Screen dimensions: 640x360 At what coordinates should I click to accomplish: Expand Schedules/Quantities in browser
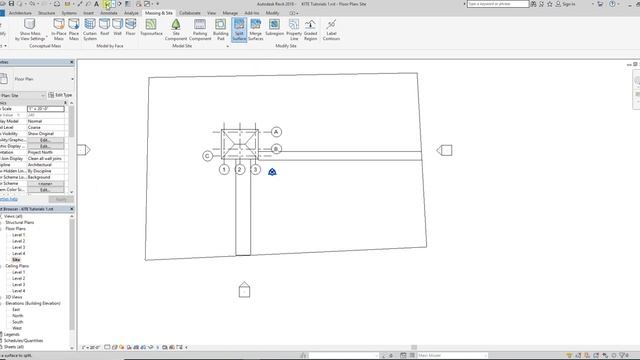click(x=1, y=340)
